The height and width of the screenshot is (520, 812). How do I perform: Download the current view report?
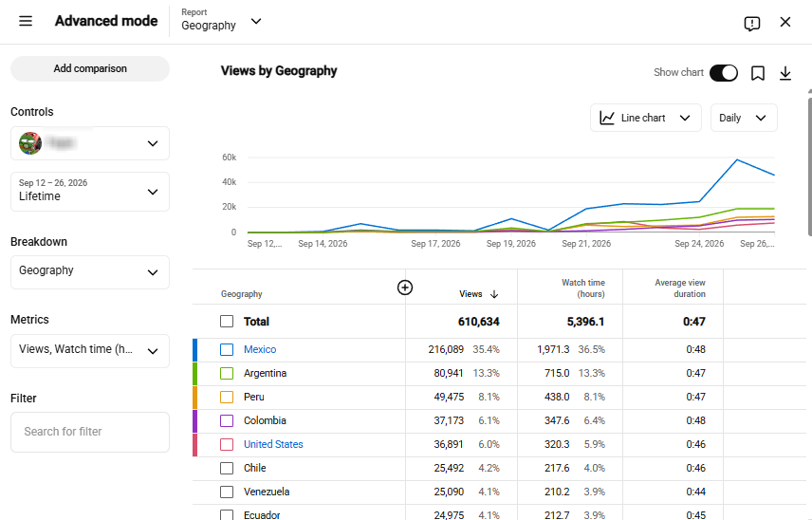[785, 73]
